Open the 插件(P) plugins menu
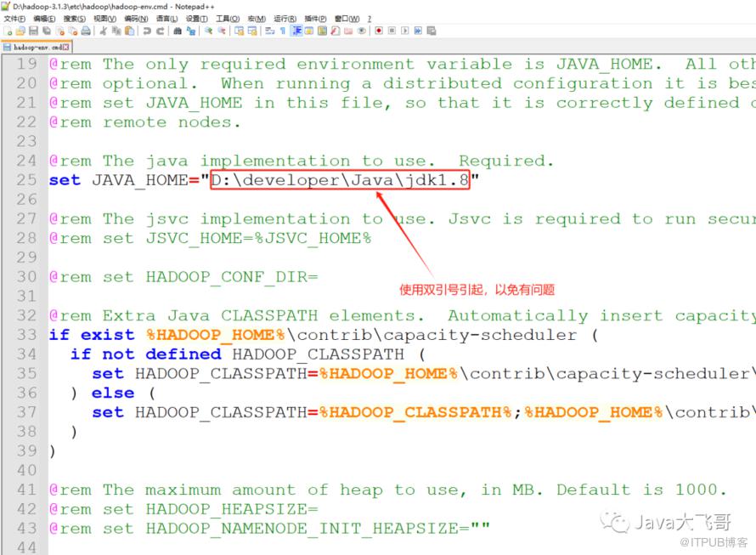The width and height of the screenshot is (756, 555). (x=315, y=19)
